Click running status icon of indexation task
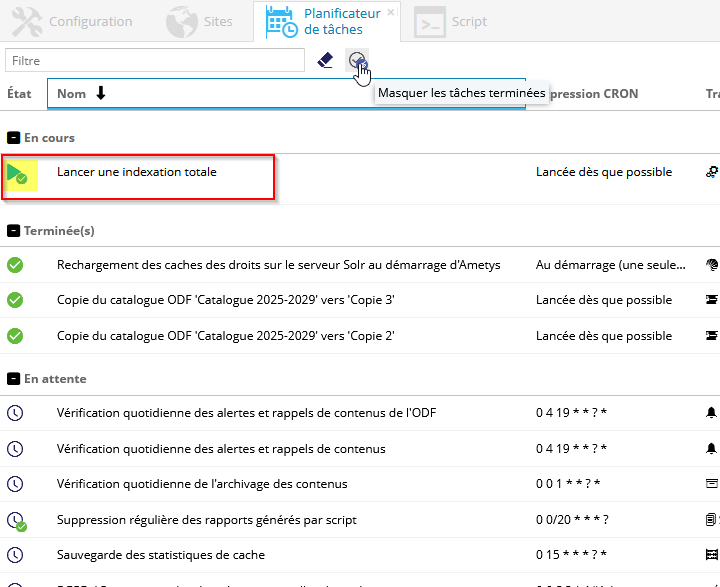This screenshot has width=720, height=587. (17, 174)
